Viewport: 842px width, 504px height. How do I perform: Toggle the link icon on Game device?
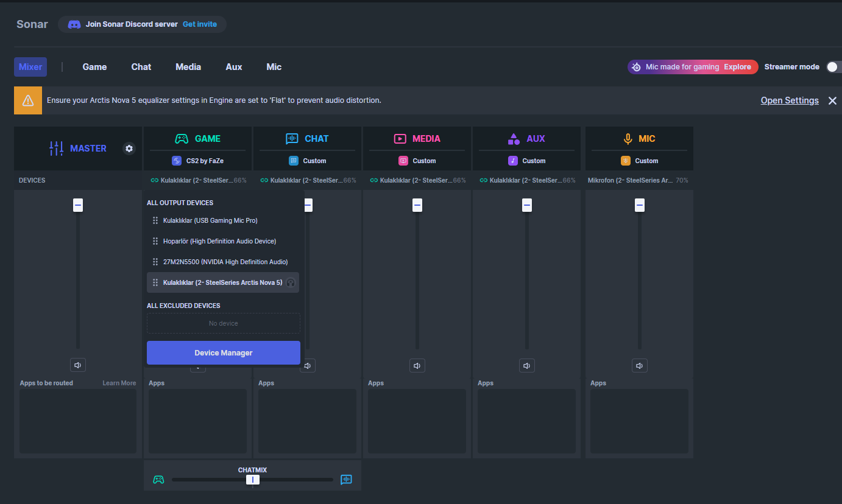154,180
